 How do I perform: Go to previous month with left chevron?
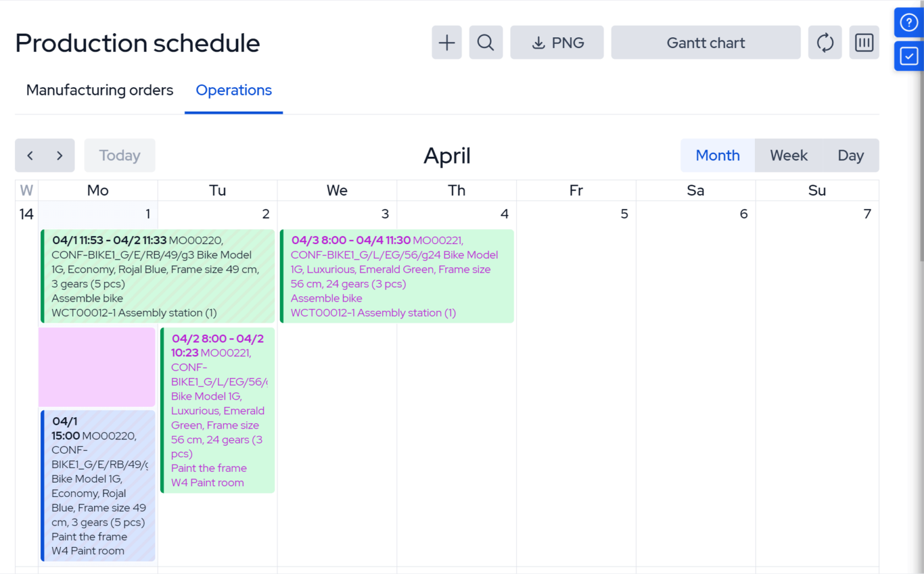point(30,156)
